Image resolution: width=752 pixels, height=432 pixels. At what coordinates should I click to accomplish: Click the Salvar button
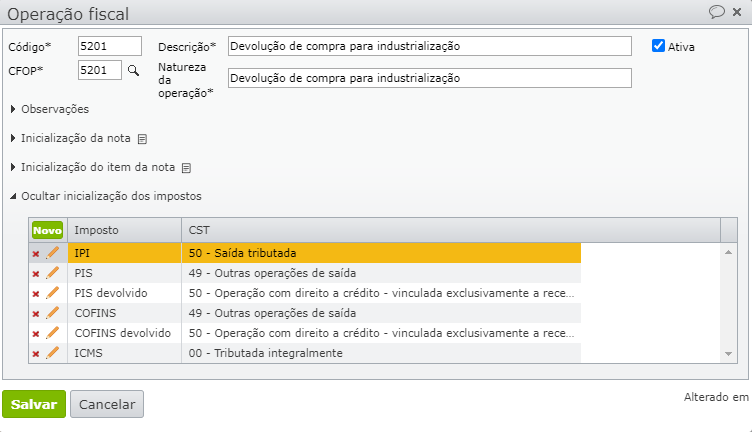pyautogui.click(x=34, y=404)
